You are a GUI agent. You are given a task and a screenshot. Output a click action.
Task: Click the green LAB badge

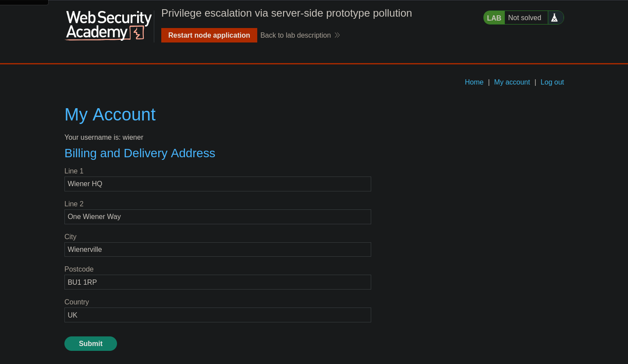coord(494,18)
